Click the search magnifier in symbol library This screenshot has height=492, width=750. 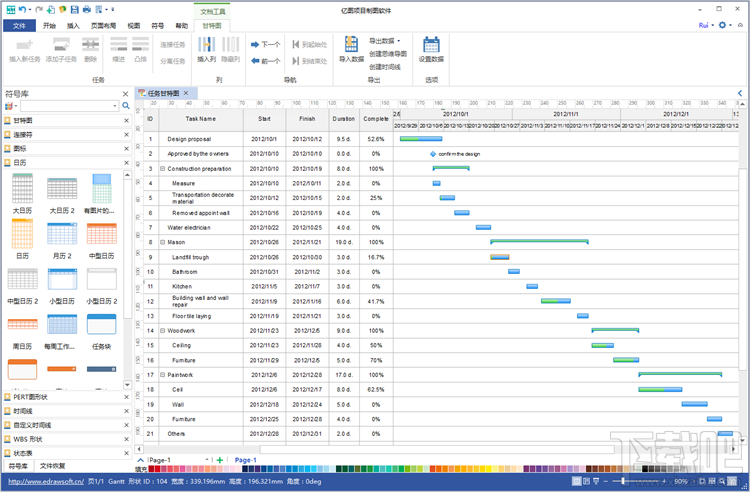[126, 106]
